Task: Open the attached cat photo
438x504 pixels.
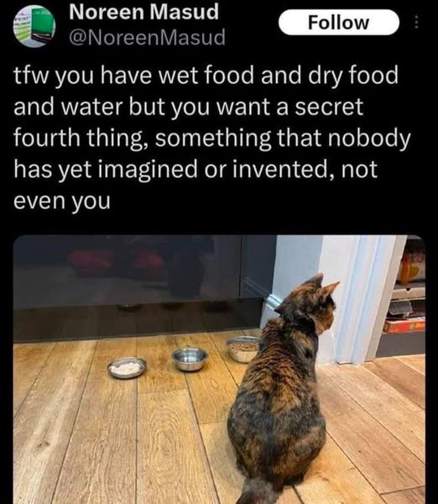Action: [219, 370]
